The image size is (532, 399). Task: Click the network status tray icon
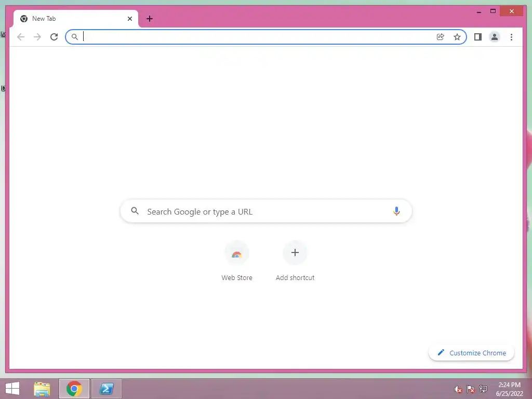pyautogui.click(x=483, y=390)
